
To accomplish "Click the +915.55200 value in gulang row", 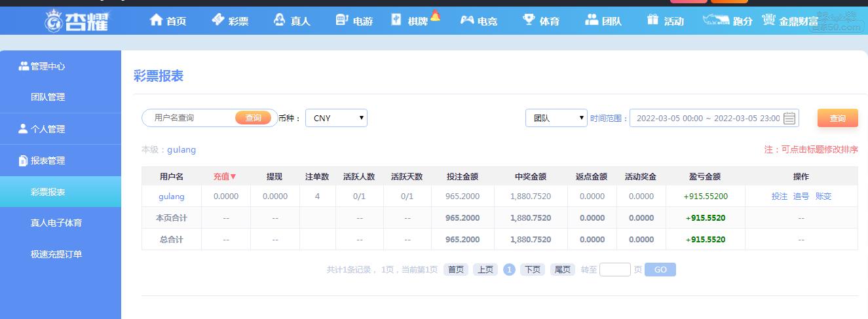I will [706, 196].
